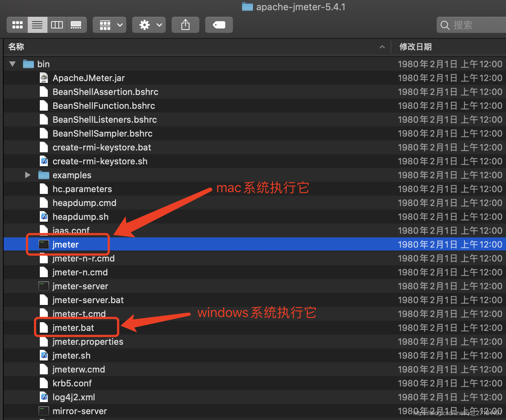Click the jmeter executable terminal icon

pyautogui.click(x=44, y=244)
